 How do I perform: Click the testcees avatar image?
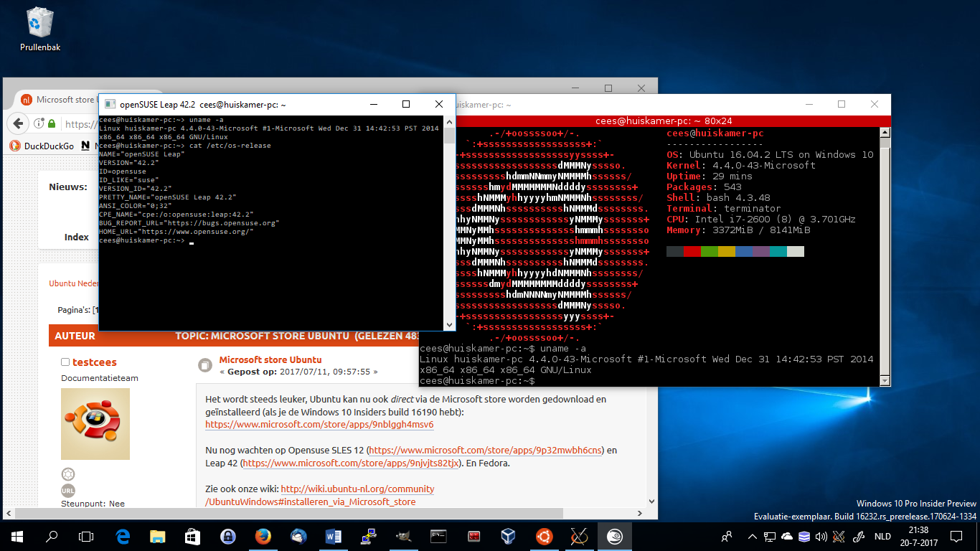[x=95, y=424]
